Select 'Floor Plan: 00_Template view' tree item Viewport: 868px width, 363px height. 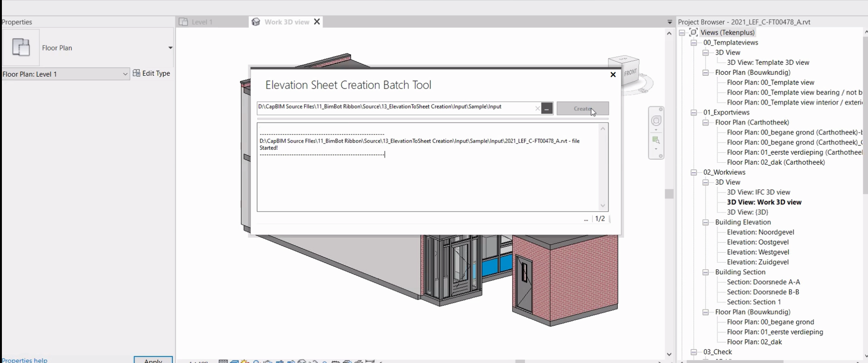tap(770, 82)
